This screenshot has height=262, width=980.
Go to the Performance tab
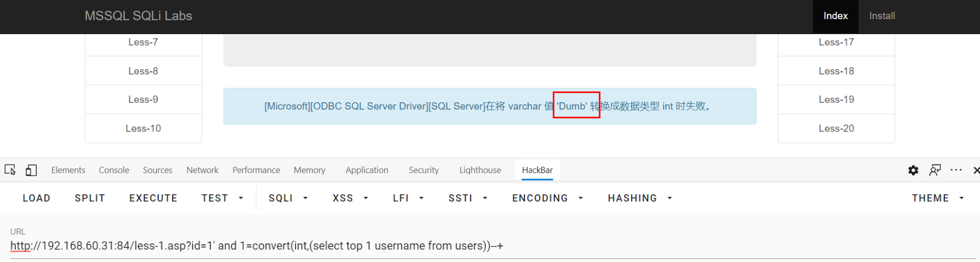tap(256, 170)
